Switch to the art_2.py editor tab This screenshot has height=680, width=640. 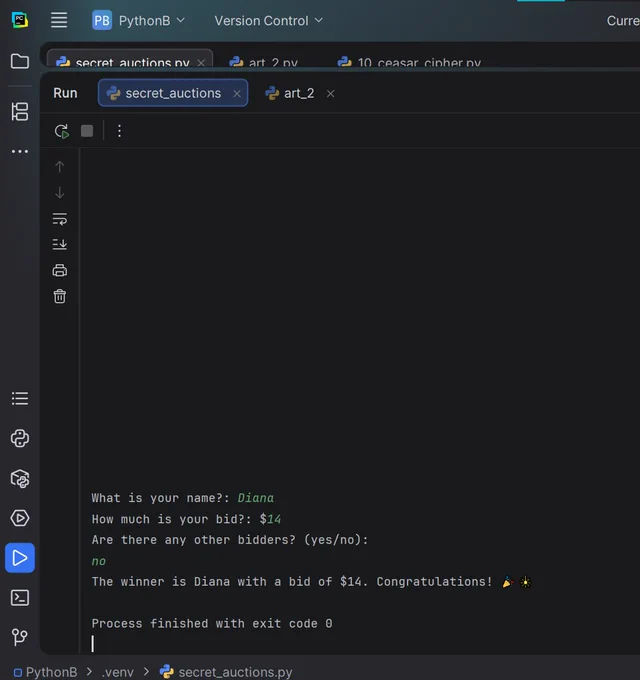[x=264, y=62]
